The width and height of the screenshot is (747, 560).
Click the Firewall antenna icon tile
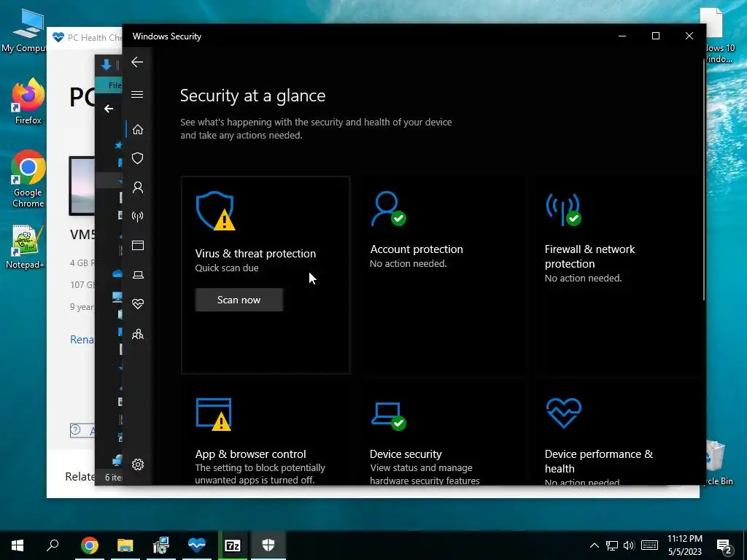[x=564, y=209]
